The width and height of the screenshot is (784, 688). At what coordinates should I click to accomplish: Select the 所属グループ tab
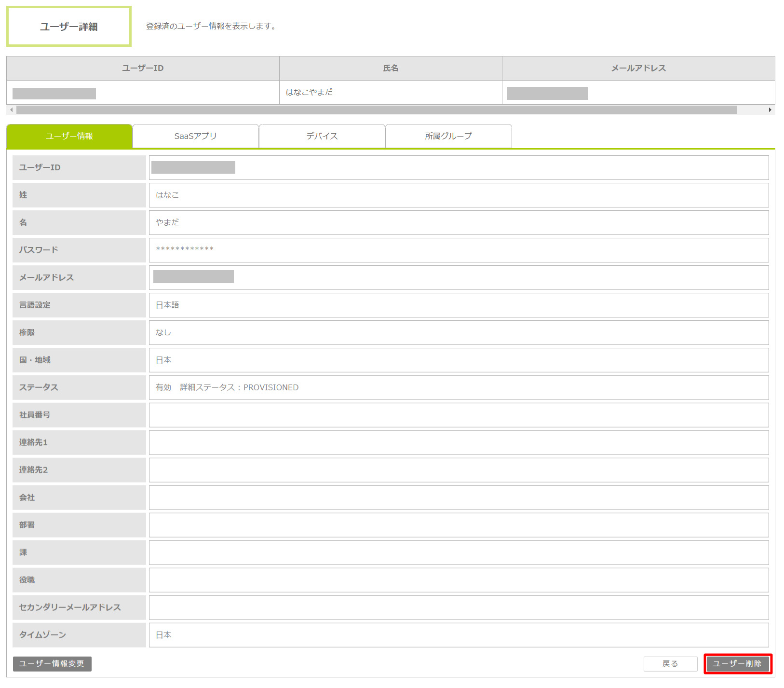click(x=448, y=136)
